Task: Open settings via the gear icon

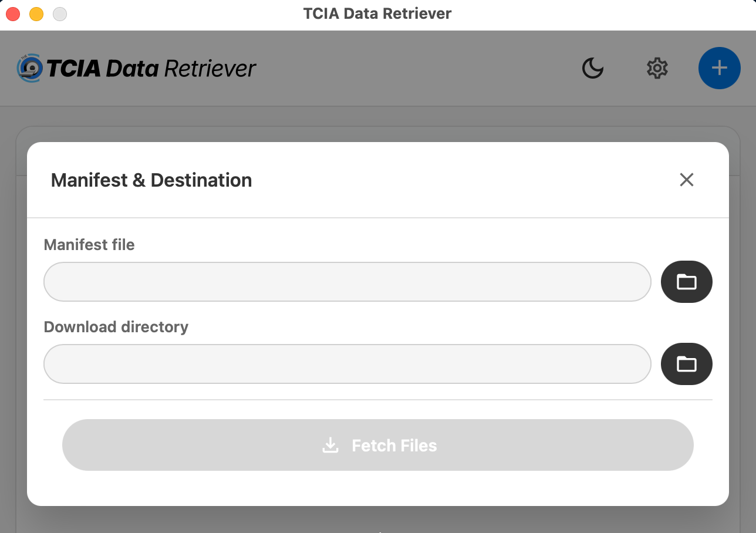Action: point(657,68)
